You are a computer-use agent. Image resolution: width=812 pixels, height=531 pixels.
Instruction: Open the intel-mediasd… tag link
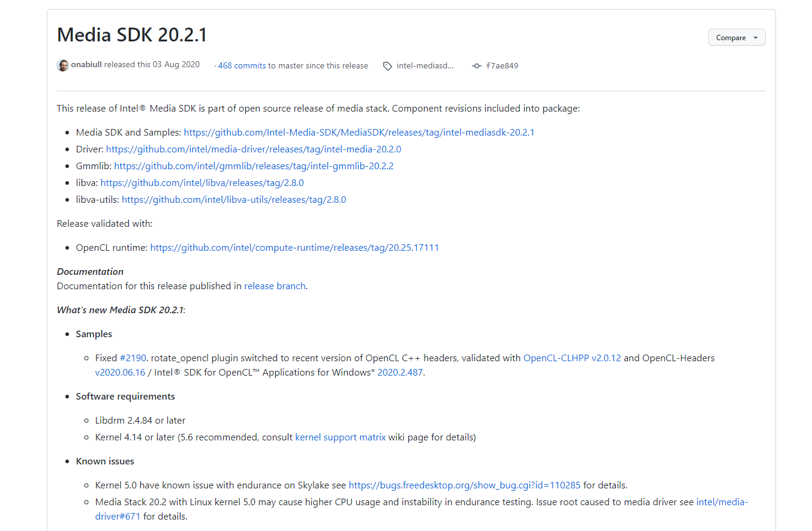(x=425, y=66)
